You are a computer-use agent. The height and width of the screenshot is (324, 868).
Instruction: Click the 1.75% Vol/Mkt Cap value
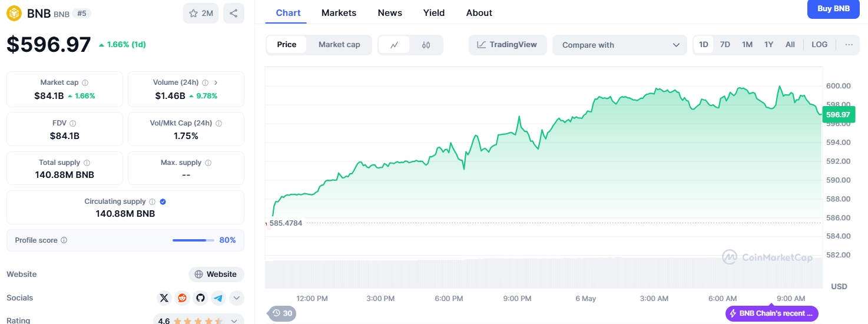(x=186, y=136)
